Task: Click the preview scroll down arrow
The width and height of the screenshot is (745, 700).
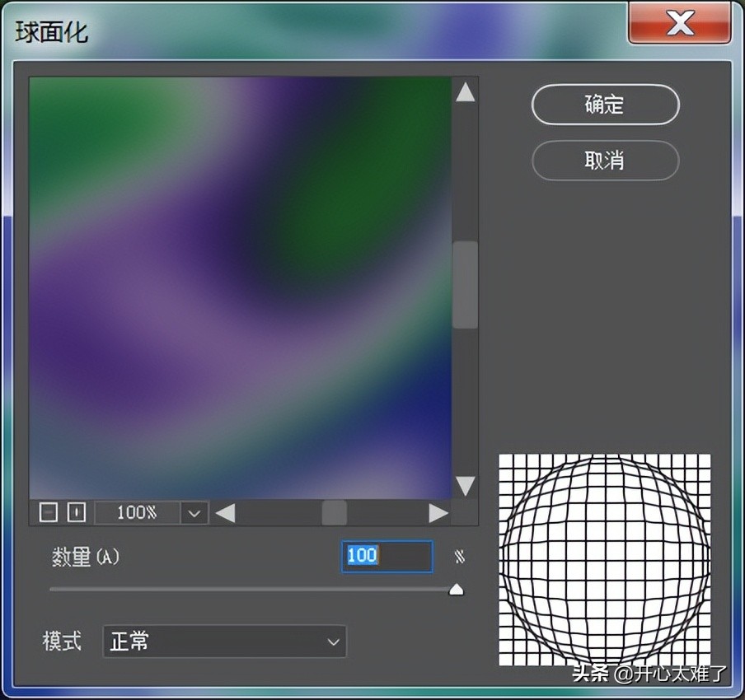Action: click(x=465, y=487)
